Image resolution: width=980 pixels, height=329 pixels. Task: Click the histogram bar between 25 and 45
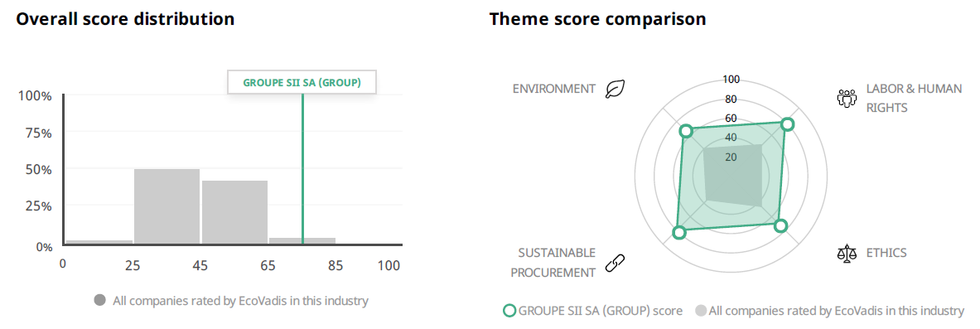pos(167,206)
